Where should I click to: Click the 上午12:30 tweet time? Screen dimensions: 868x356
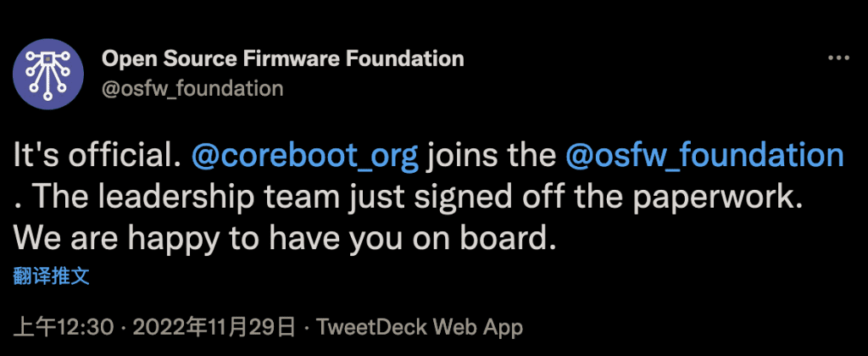click(x=63, y=328)
